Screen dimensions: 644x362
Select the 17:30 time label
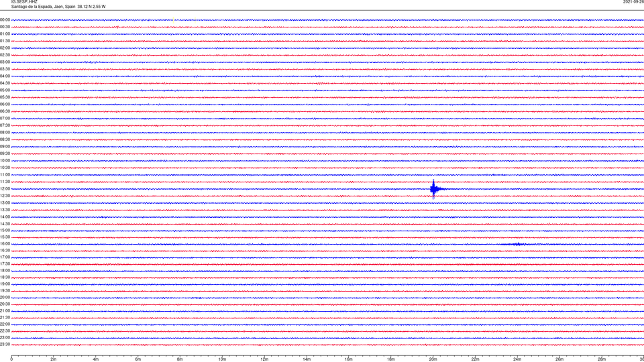[5, 264]
